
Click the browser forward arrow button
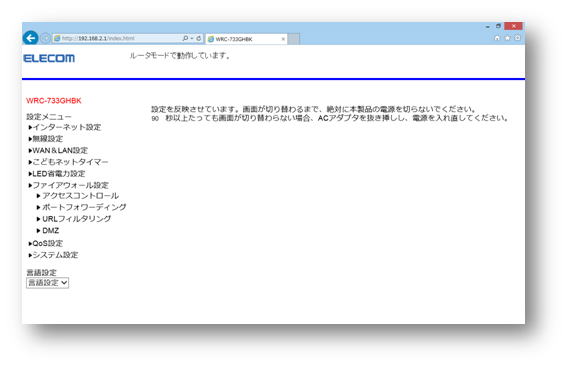[45, 38]
